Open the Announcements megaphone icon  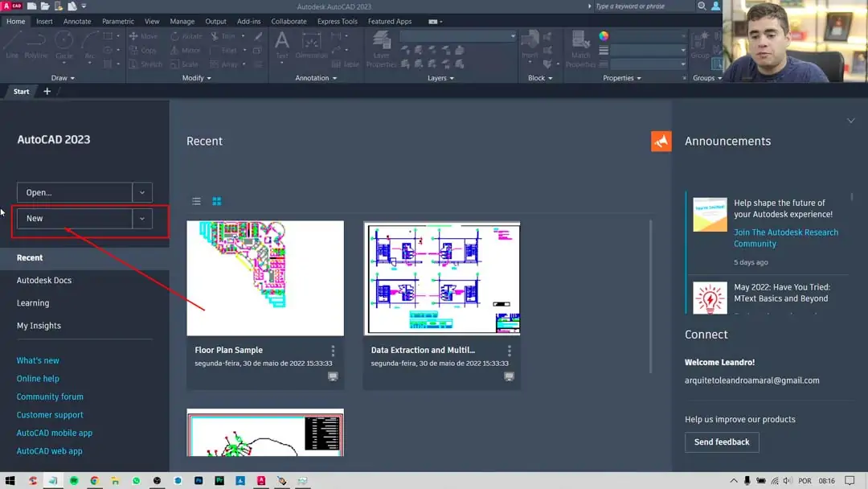coord(661,142)
